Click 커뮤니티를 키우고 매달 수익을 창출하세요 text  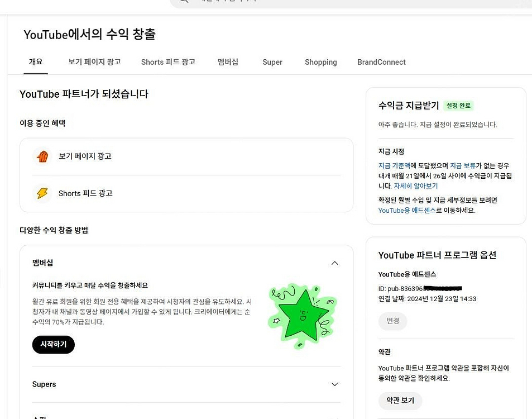click(90, 285)
